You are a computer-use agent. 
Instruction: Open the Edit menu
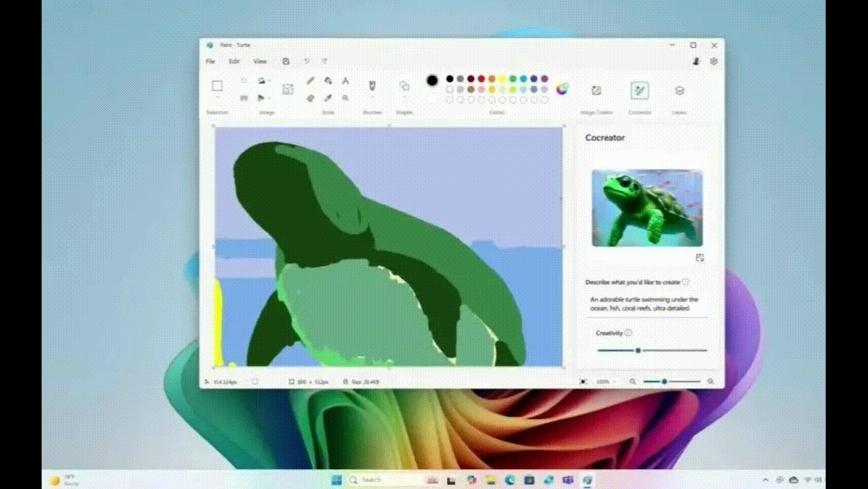[234, 61]
